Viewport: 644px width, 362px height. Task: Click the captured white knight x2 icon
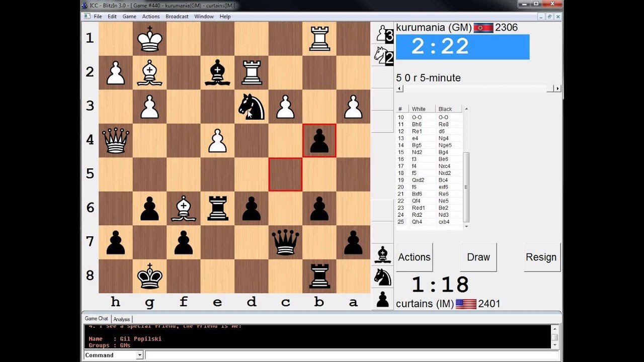382,55
